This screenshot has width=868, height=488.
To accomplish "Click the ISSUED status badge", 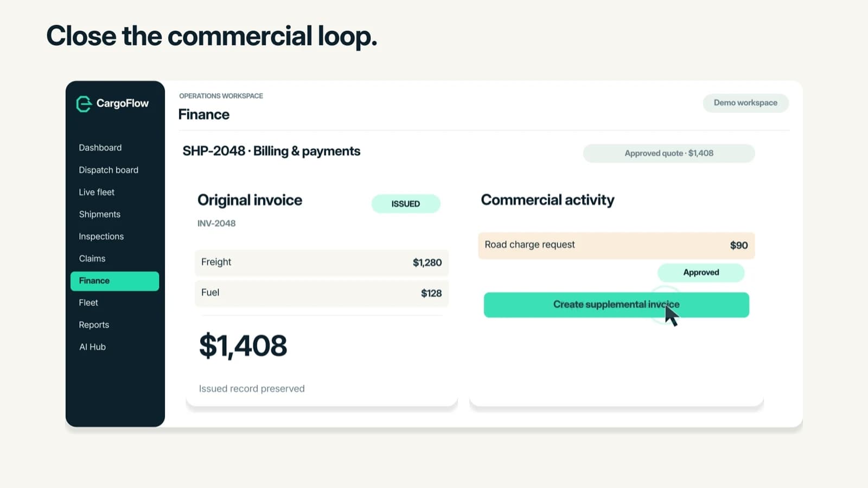I will [x=406, y=204].
